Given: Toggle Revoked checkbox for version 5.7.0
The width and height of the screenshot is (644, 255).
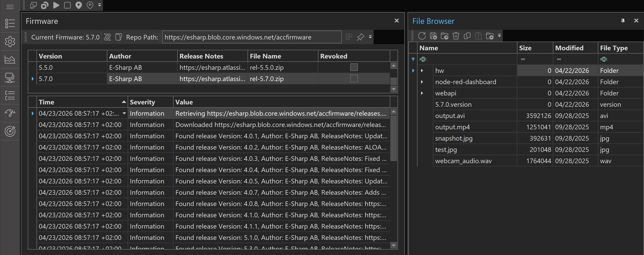Looking at the screenshot, I should (354, 79).
